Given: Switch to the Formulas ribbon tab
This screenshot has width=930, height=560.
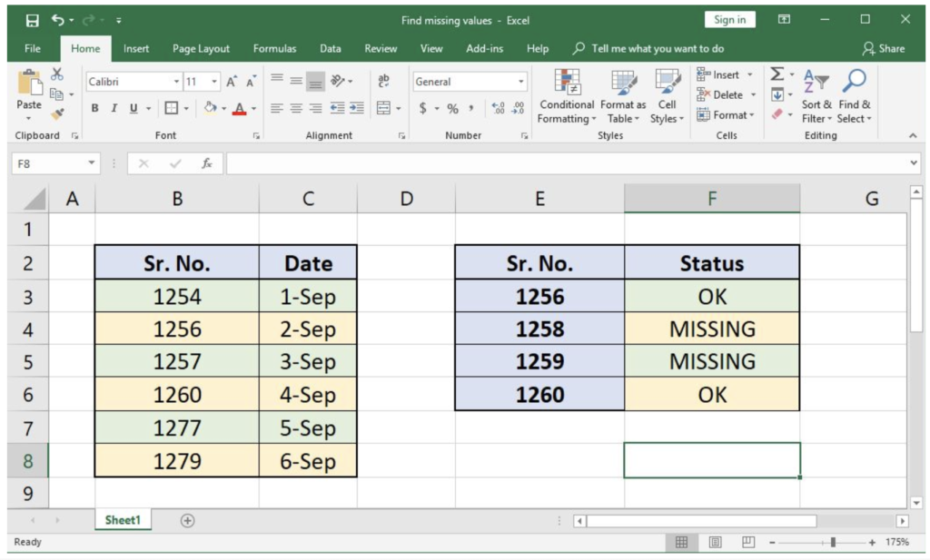Looking at the screenshot, I should [x=274, y=48].
